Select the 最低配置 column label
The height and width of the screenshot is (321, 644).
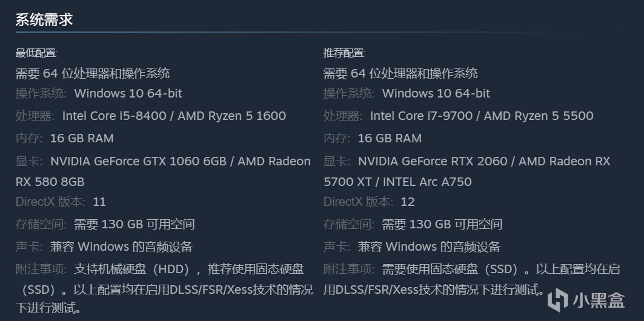(x=36, y=53)
